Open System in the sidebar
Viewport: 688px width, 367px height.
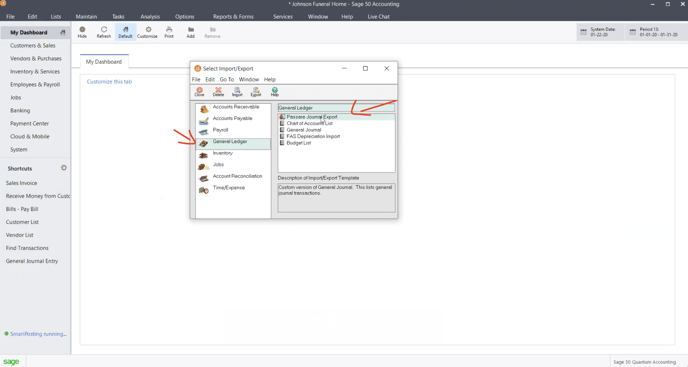[19, 150]
